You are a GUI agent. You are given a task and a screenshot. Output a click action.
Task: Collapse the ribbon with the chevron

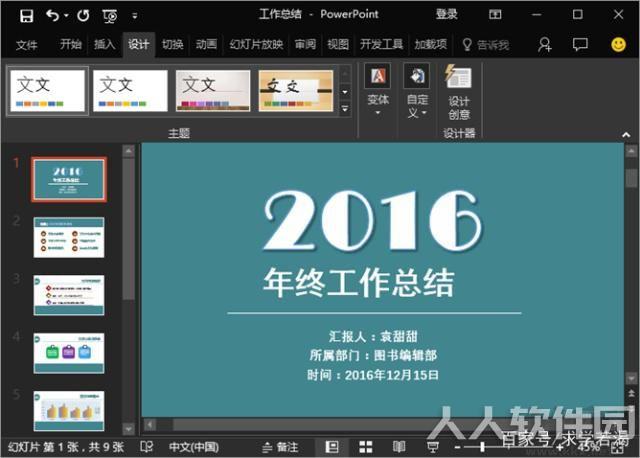click(626, 135)
